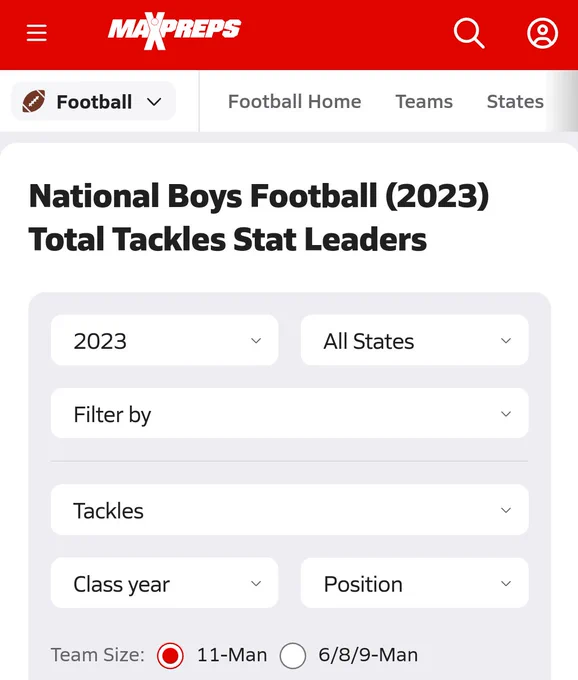Open the Football sport selector button
The image size is (578, 680).
[x=93, y=101]
